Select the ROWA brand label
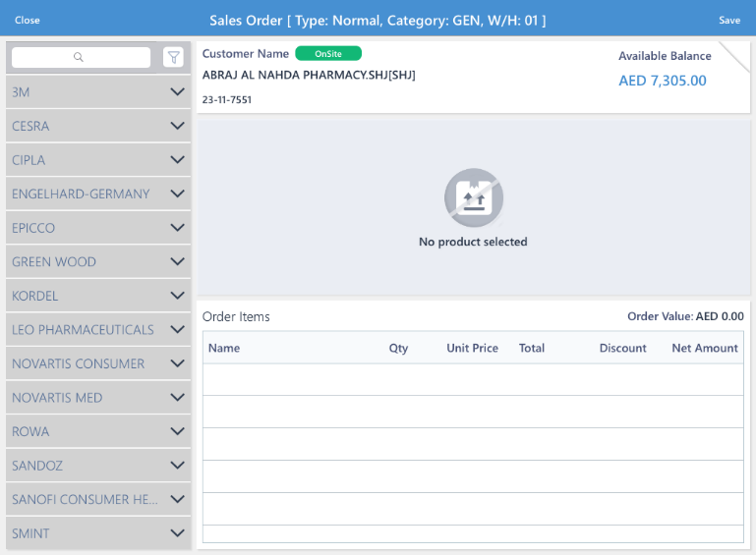 30,431
